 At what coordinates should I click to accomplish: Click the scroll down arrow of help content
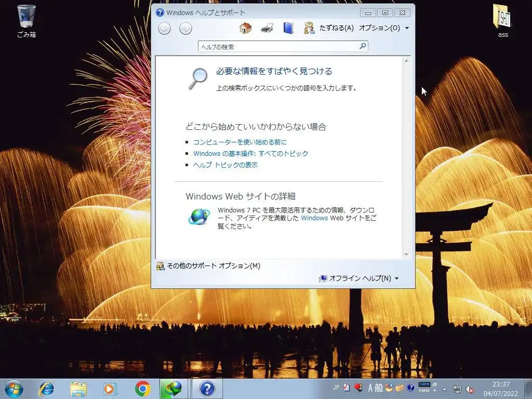point(406,255)
